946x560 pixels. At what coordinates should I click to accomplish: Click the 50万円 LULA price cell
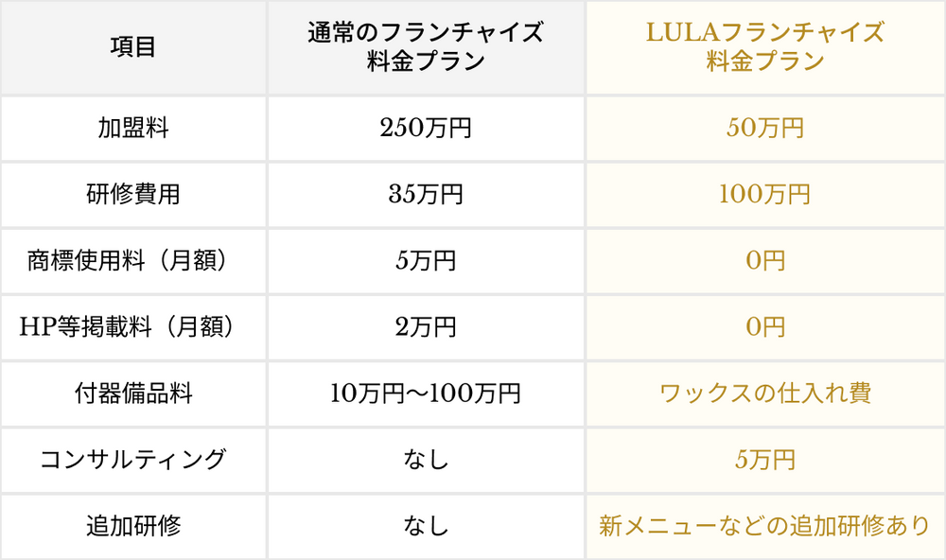pos(765,129)
